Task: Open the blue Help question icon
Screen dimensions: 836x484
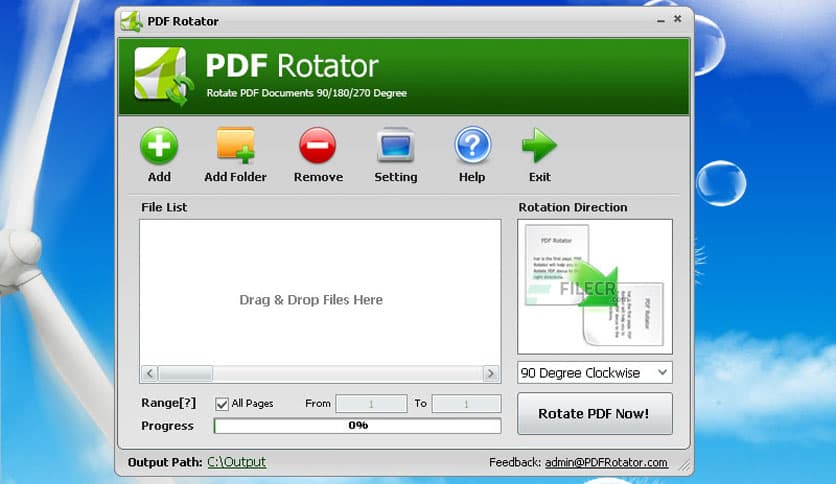Action: tap(472, 145)
